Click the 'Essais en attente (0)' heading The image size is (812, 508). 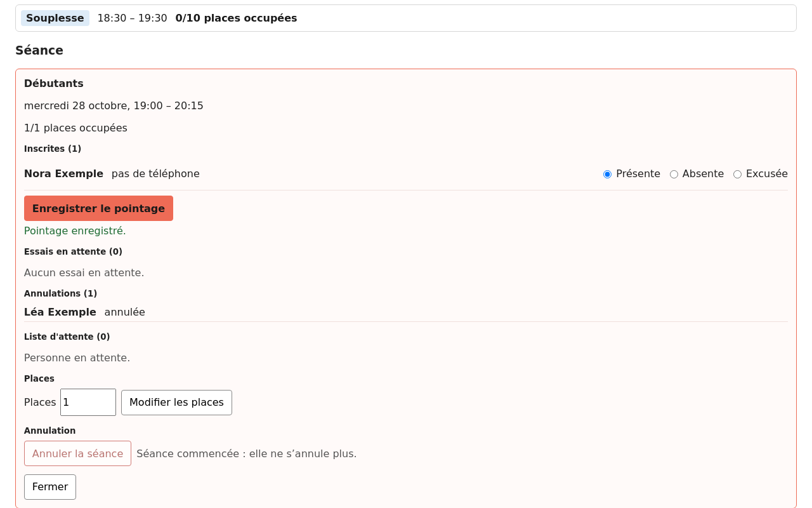click(x=73, y=251)
